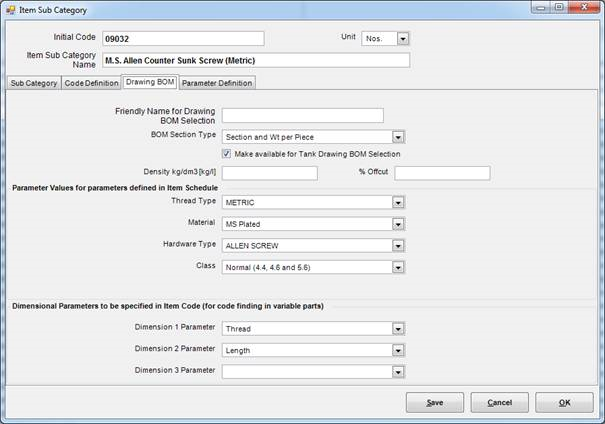
Task: Open Dimension 3 Parameter dropdown
Action: (397, 372)
